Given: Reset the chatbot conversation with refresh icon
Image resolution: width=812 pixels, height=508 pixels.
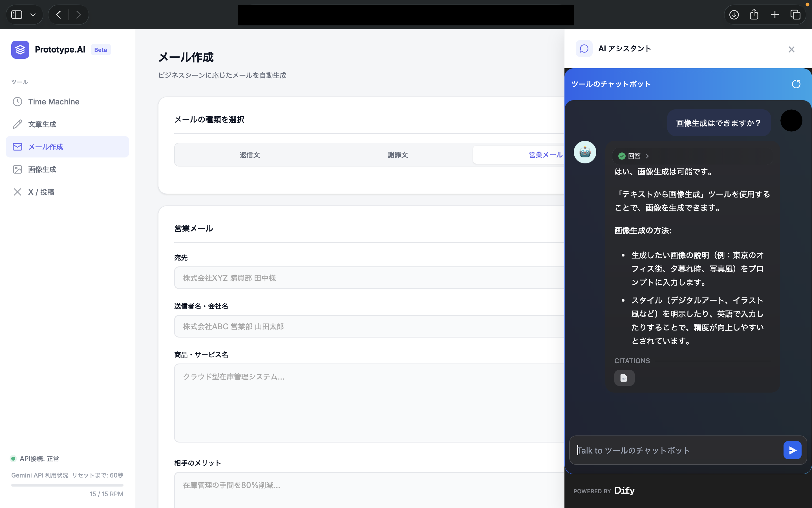Looking at the screenshot, I should click(796, 84).
